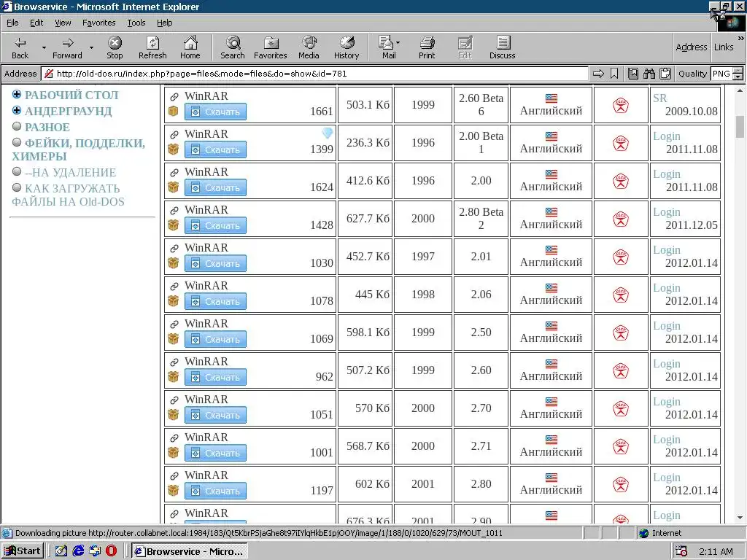This screenshot has width=747, height=560.
Task: Go to Home page icon
Action: (x=190, y=47)
